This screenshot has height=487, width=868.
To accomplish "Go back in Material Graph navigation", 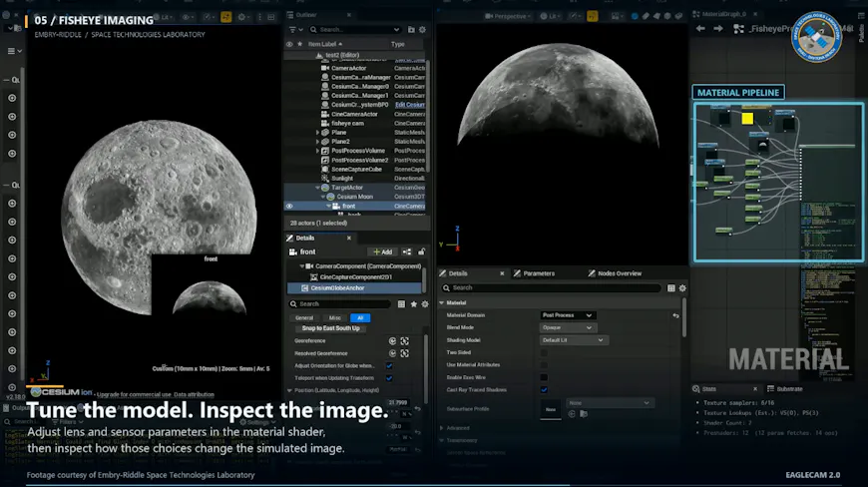I will pyautogui.click(x=700, y=28).
